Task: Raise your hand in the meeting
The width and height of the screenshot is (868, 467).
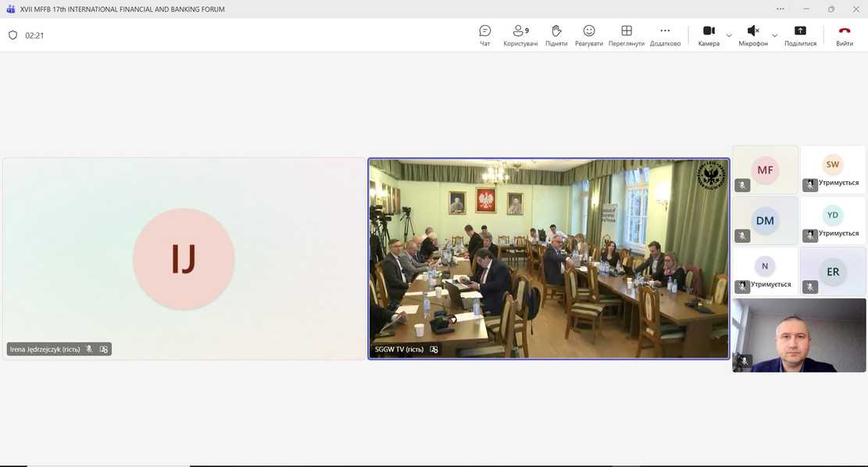Action: click(556, 35)
